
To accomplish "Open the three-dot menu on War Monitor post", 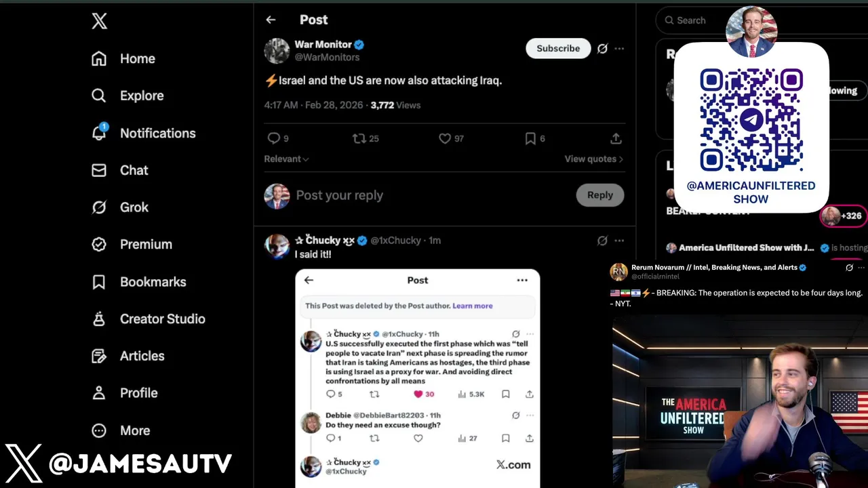I will coord(619,49).
